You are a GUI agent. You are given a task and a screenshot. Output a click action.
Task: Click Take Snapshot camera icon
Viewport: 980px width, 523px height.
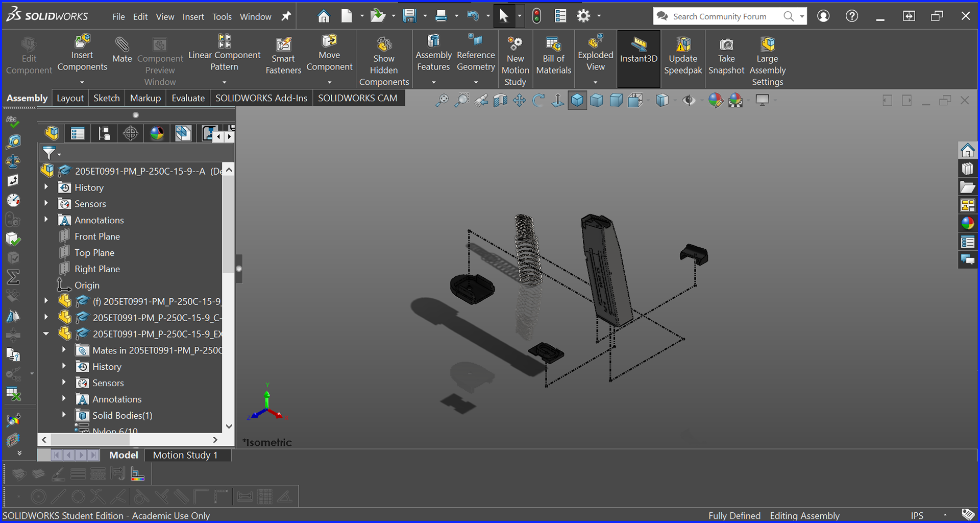click(726, 45)
